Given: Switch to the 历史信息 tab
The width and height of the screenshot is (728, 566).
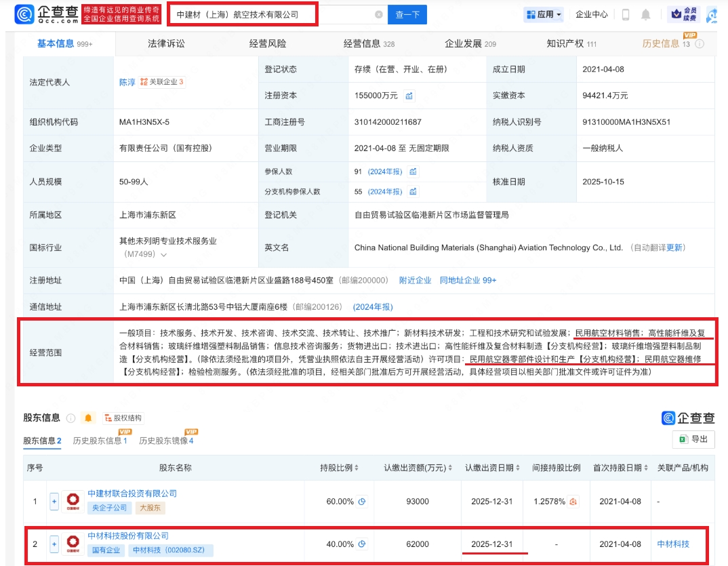Looking at the screenshot, I should tap(666, 43).
